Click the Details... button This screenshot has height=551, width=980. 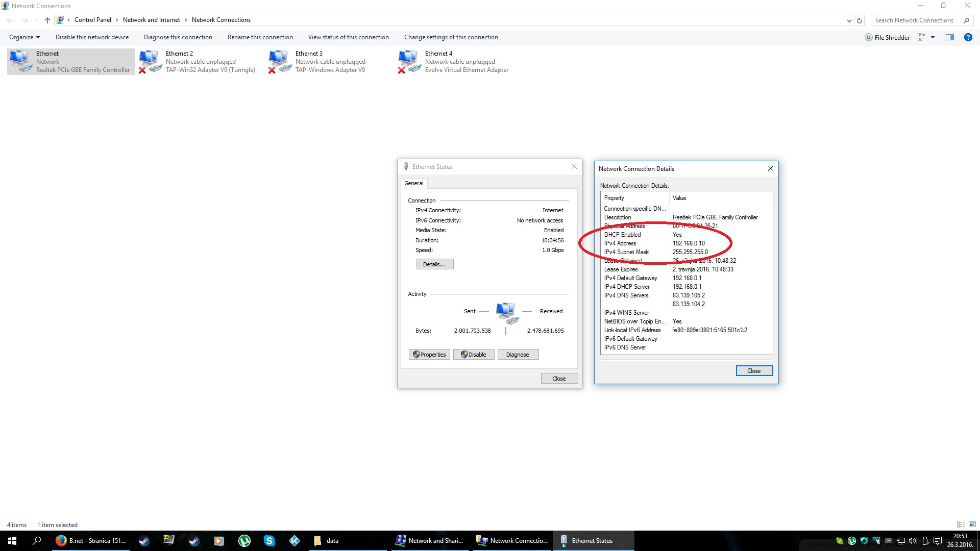tap(434, 264)
